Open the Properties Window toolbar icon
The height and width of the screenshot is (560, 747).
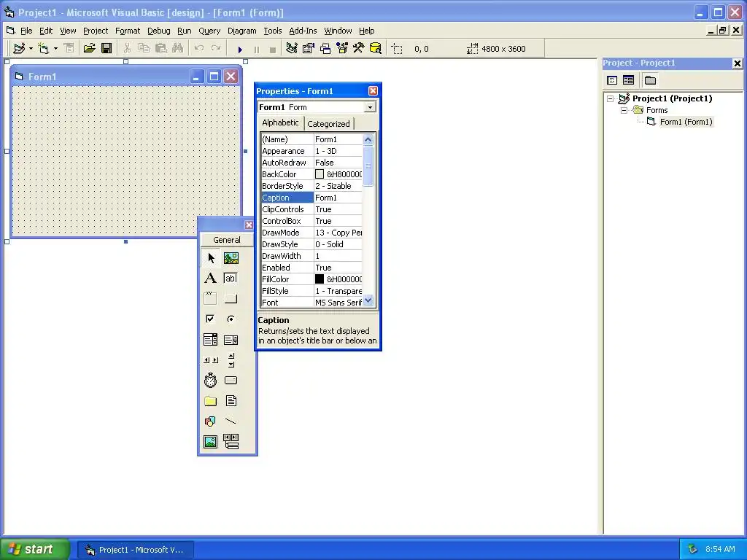pyautogui.click(x=309, y=49)
